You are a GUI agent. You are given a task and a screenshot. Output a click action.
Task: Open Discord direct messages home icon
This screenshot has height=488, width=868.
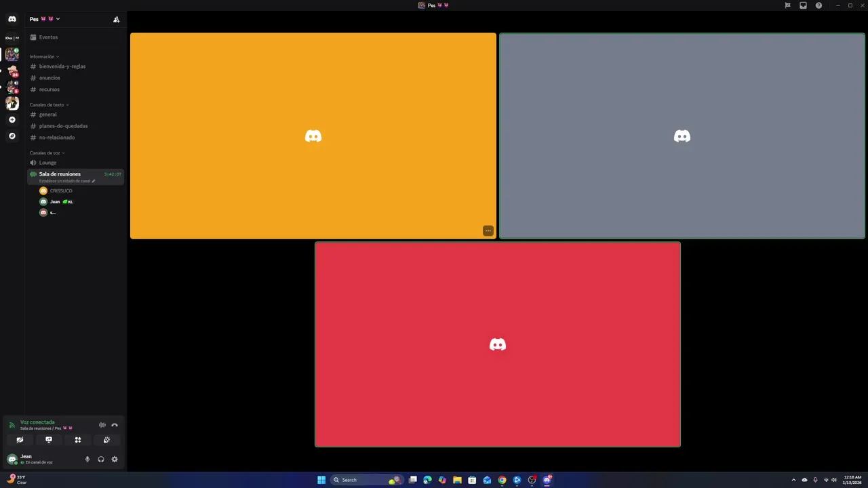[x=12, y=19]
